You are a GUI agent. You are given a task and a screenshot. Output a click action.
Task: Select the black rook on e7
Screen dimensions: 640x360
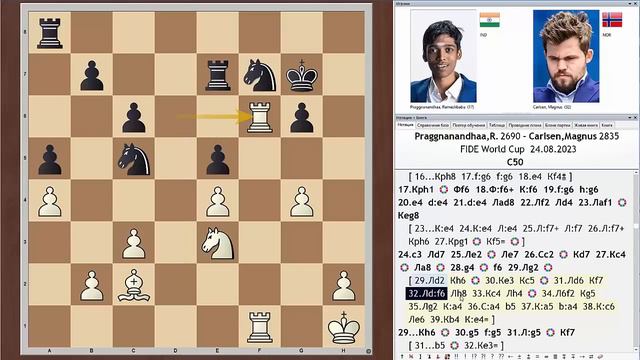[218, 75]
